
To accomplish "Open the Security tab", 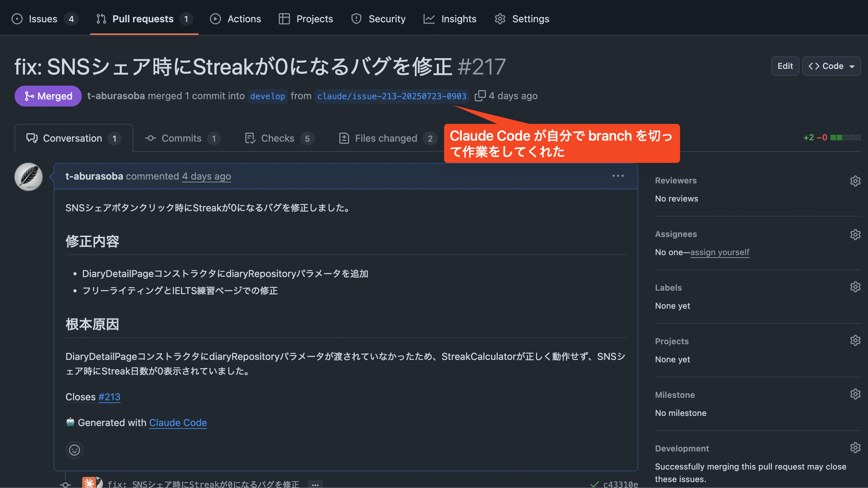I will (378, 19).
